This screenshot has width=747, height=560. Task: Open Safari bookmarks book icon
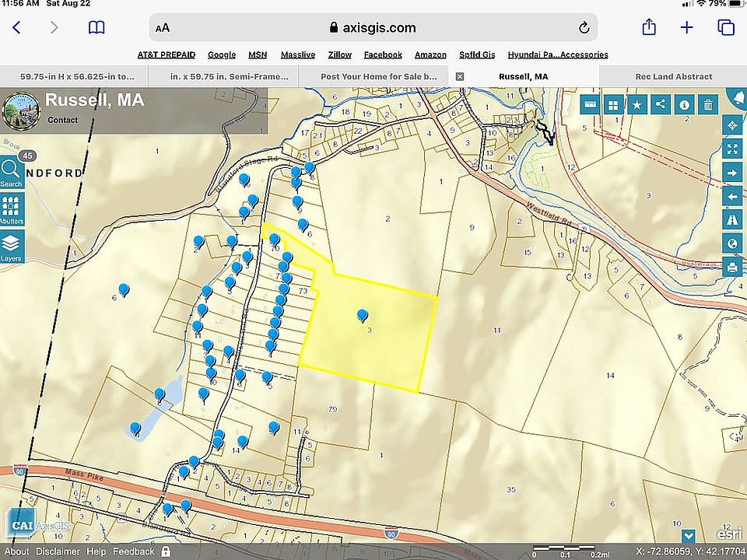(x=96, y=28)
